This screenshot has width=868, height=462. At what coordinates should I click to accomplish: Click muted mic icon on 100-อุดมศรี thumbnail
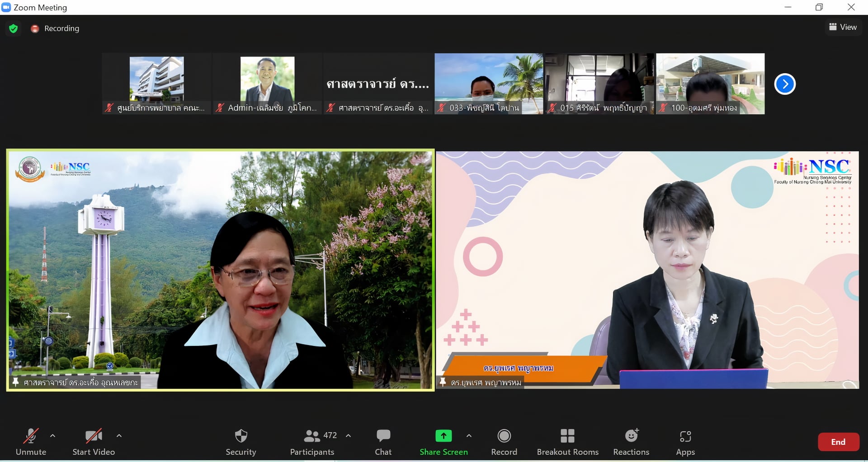click(x=663, y=107)
